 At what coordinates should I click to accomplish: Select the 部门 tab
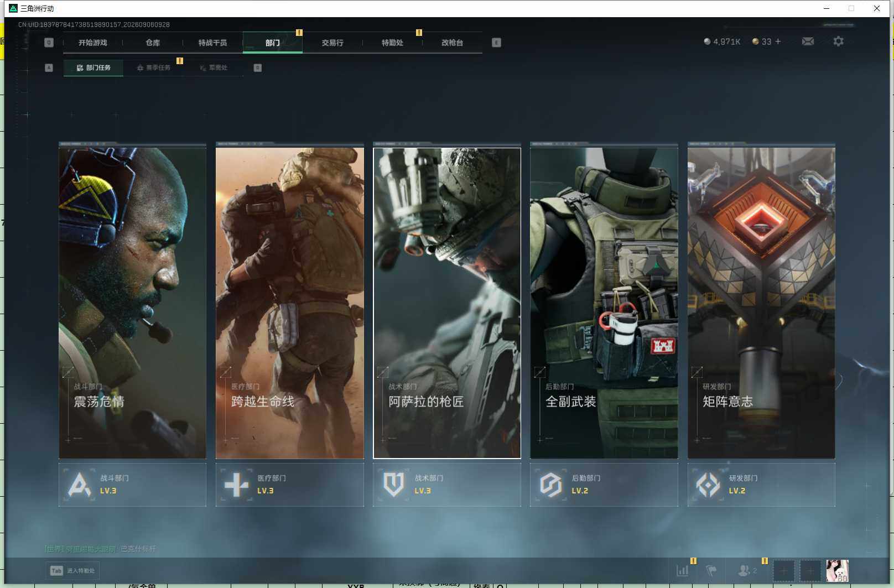click(273, 43)
